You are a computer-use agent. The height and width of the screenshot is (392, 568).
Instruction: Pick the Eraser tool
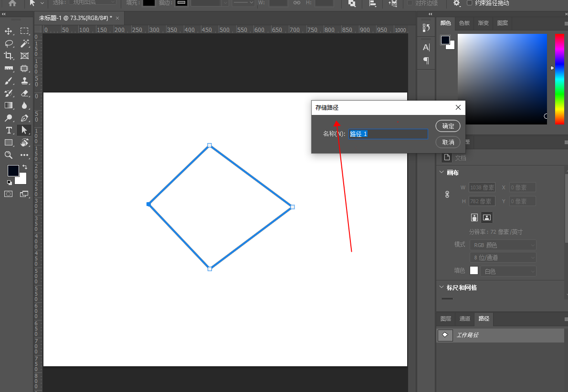point(25,93)
